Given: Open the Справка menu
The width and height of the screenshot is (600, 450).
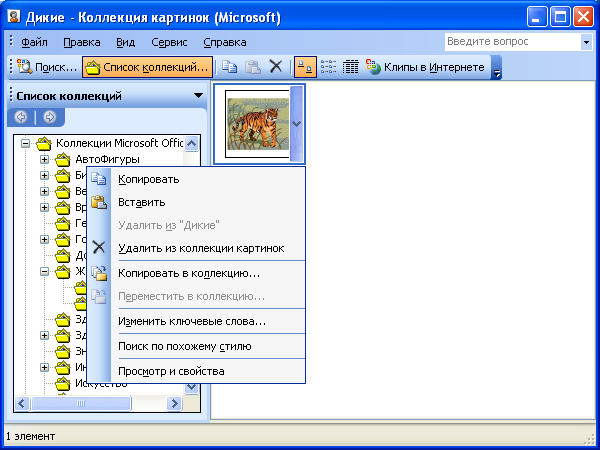Looking at the screenshot, I should (x=225, y=42).
